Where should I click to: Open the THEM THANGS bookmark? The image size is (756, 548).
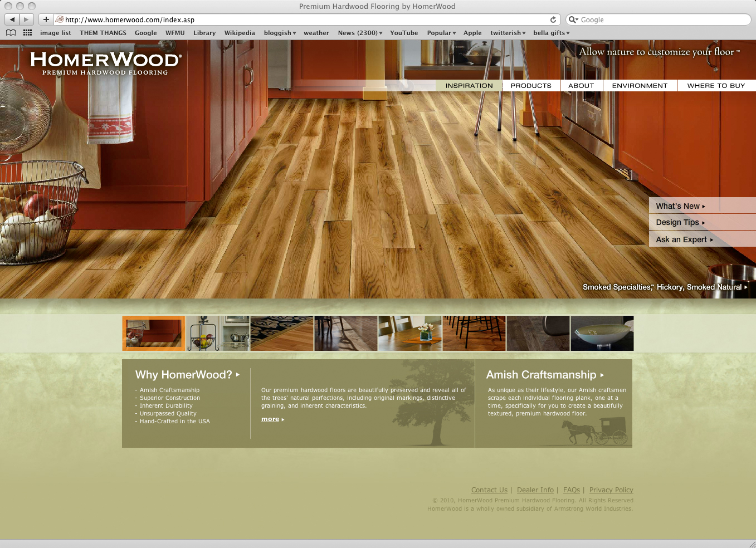pyautogui.click(x=103, y=33)
